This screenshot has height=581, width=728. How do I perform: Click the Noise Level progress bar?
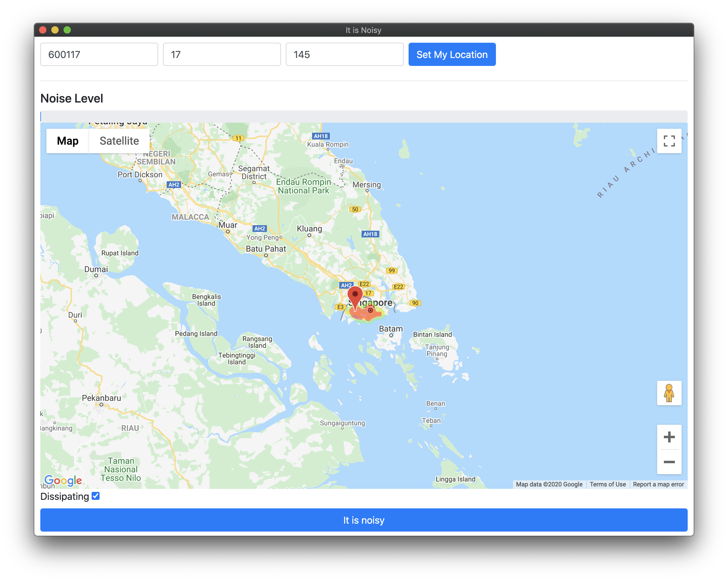click(x=364, y=116)
